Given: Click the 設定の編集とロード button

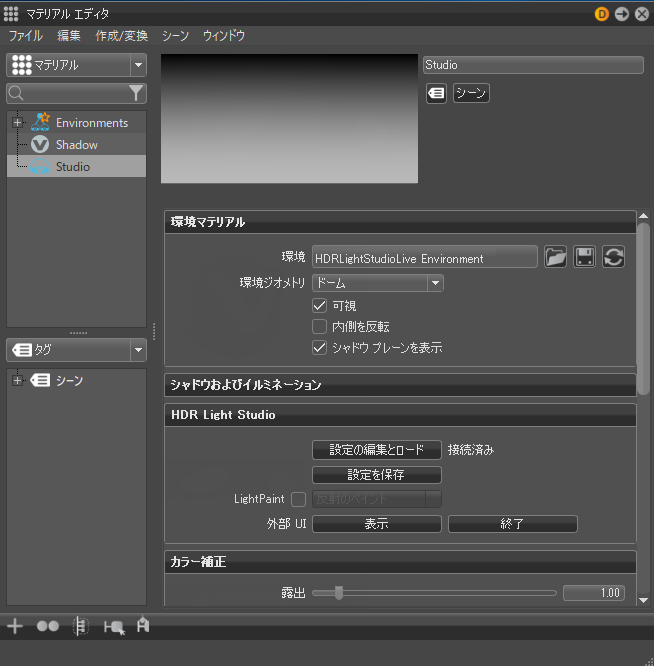Looking at the screenshot, I should pyautogui.click(x=377, y=450).
